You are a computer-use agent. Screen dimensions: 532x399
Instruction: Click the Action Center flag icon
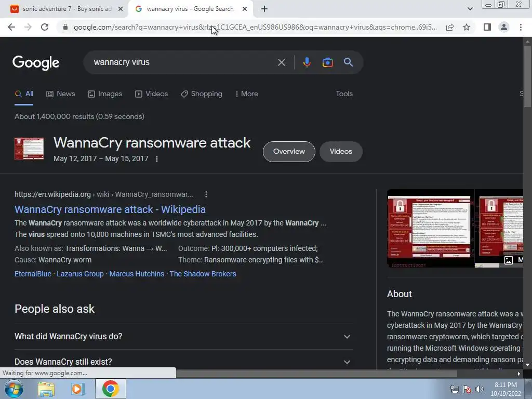point(467,389)
